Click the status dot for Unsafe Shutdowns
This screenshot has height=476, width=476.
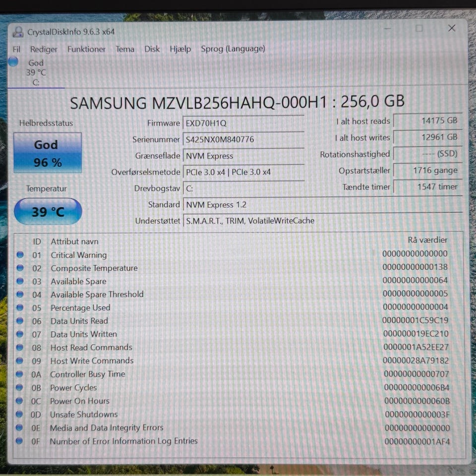[19, 414]
